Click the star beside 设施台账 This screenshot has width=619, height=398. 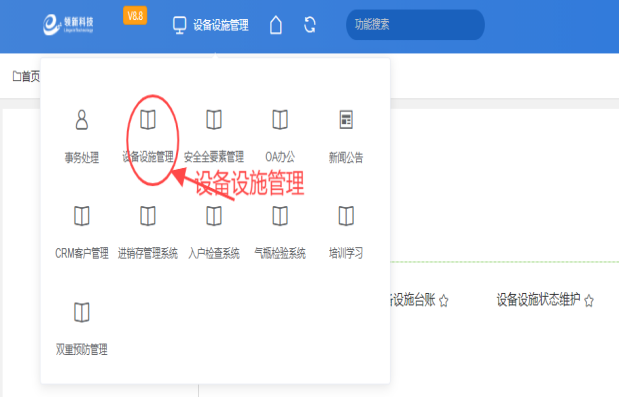coord(443,300)
